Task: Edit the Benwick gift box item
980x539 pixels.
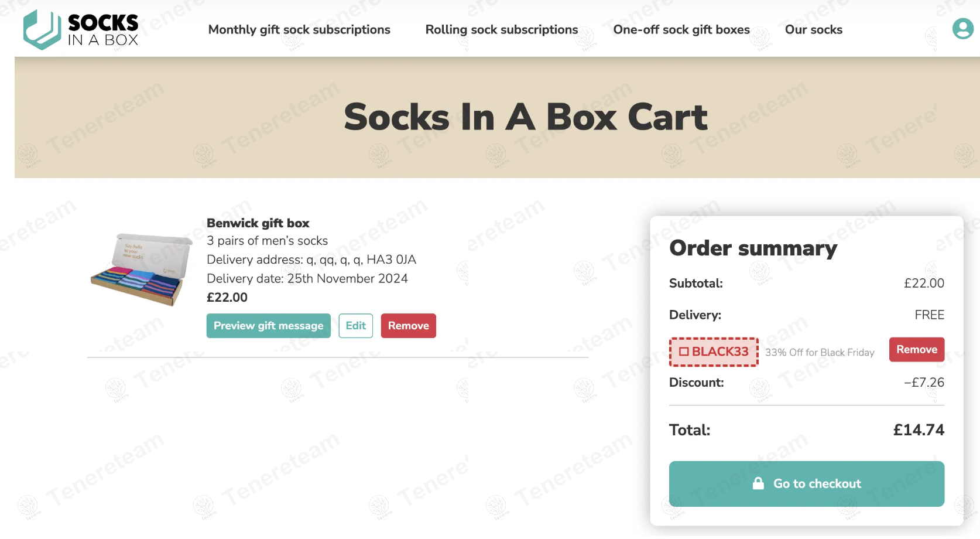Action: point(356,326)
